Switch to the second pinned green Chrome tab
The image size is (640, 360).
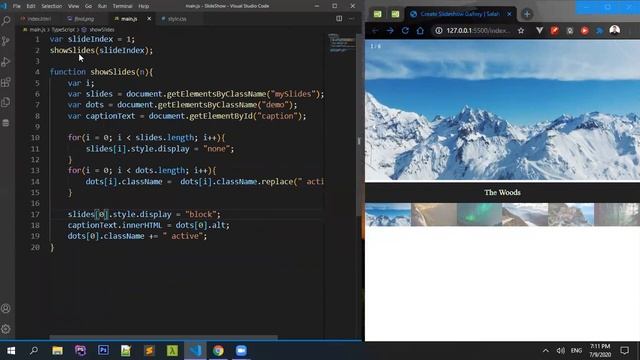(x=395, y=14)
